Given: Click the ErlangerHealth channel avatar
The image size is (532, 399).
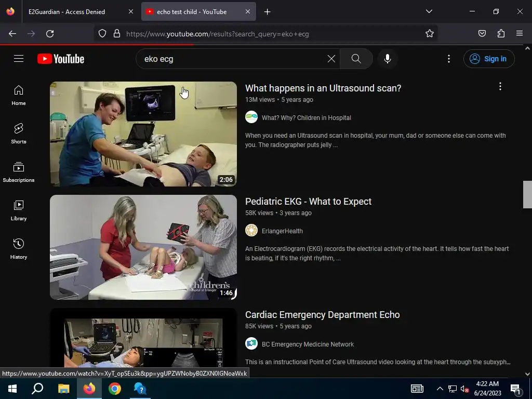Looking at the screenshot, I should (x=251, y=230).
